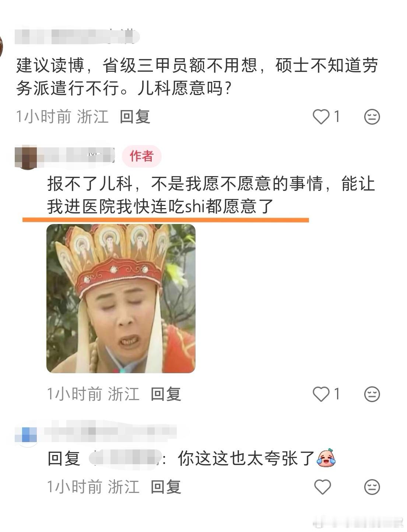Reply to the last comment via 回复

tap(166, 487)
